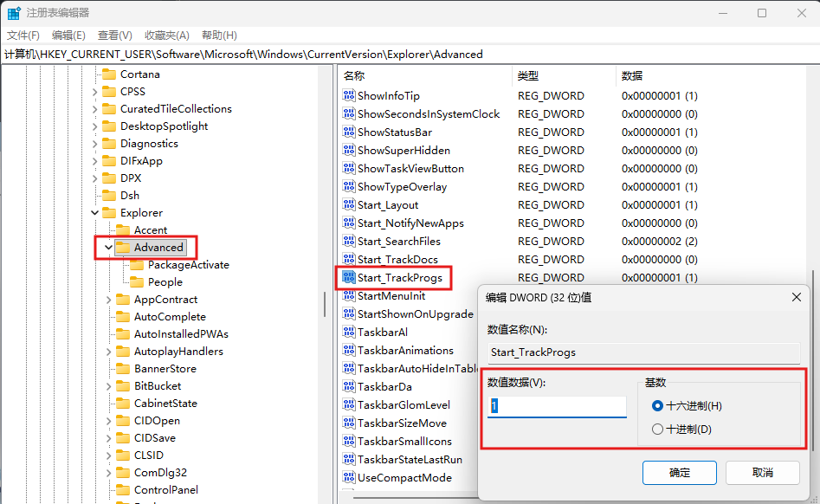
Task: Open the 查看(V) menu
Action: click(x=114, y=35)
